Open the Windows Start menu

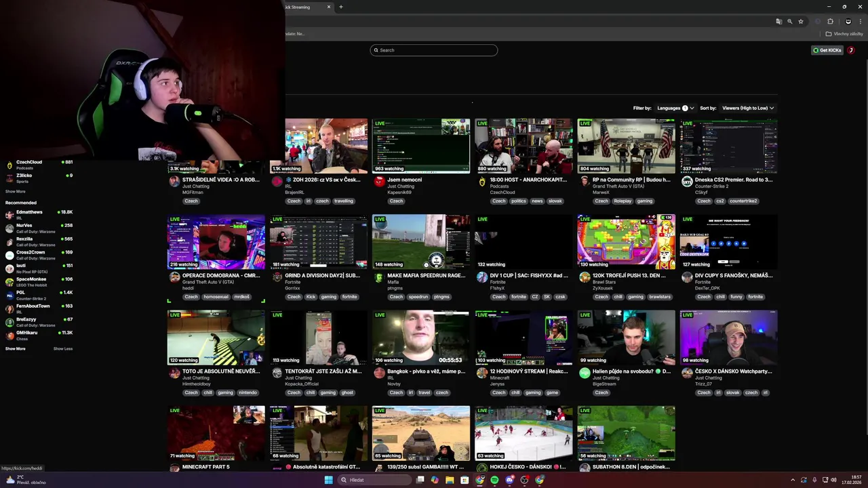[x=329, y=480]
